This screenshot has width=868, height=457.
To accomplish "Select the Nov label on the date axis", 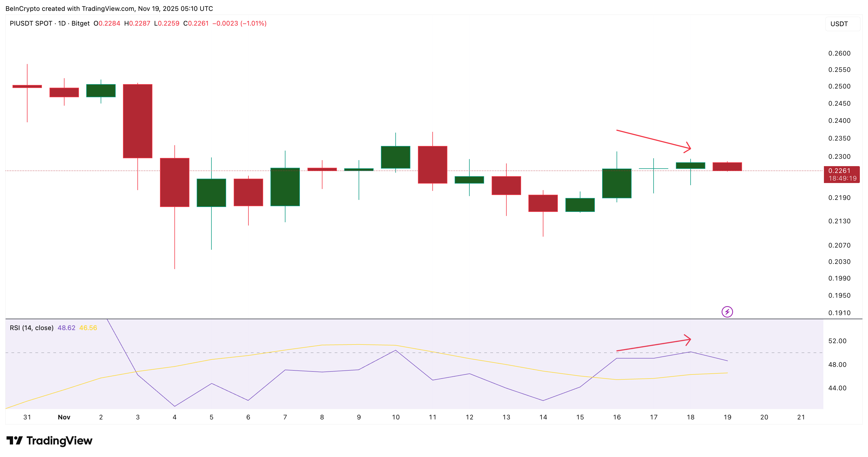I will (x=64, y=417).
